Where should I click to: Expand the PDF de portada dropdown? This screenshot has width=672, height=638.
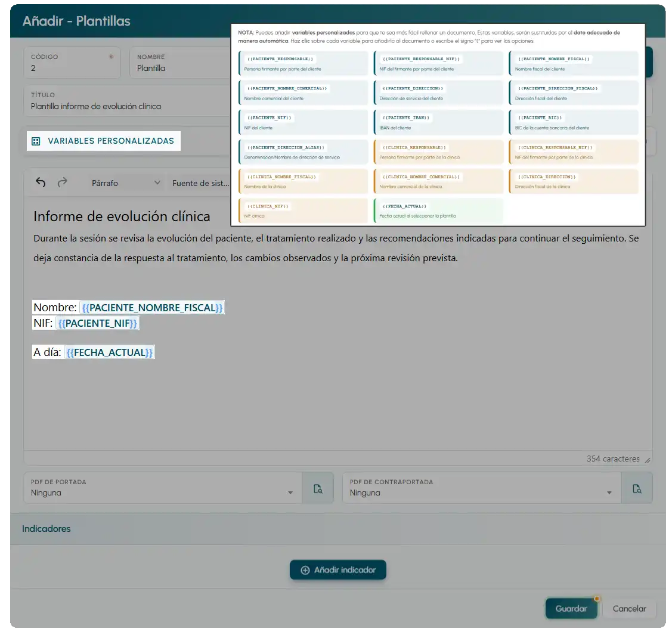coord(290,493)
